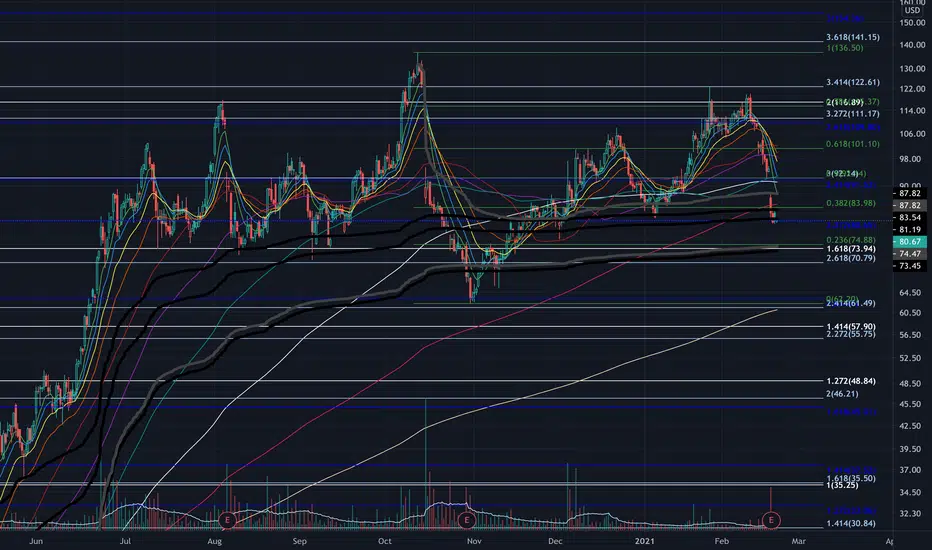This screenshot has height=550, width=932.
Task: Select Fibonacci label 1.414(57.90)
Action: pos(851,326)
